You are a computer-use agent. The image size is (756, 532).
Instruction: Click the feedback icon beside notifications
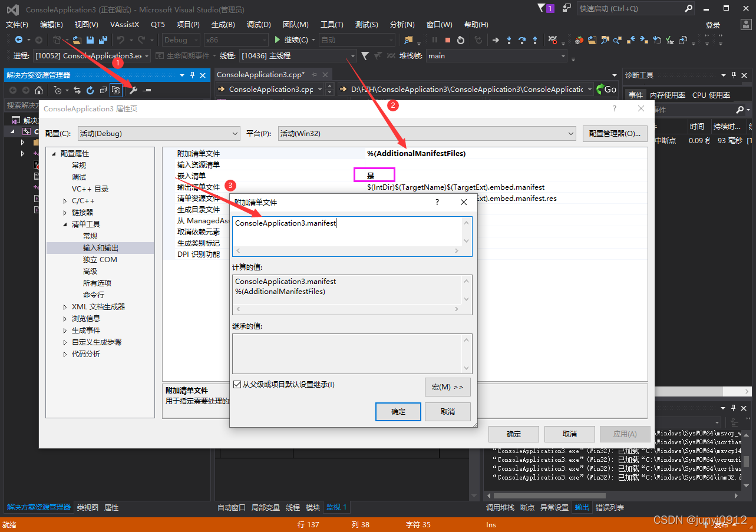566,8
